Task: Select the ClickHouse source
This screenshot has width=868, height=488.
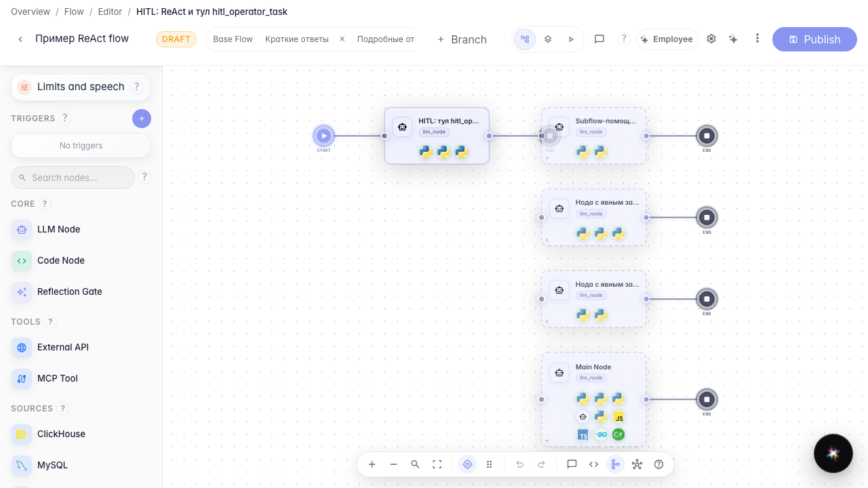Action: (x=81, y=434)
